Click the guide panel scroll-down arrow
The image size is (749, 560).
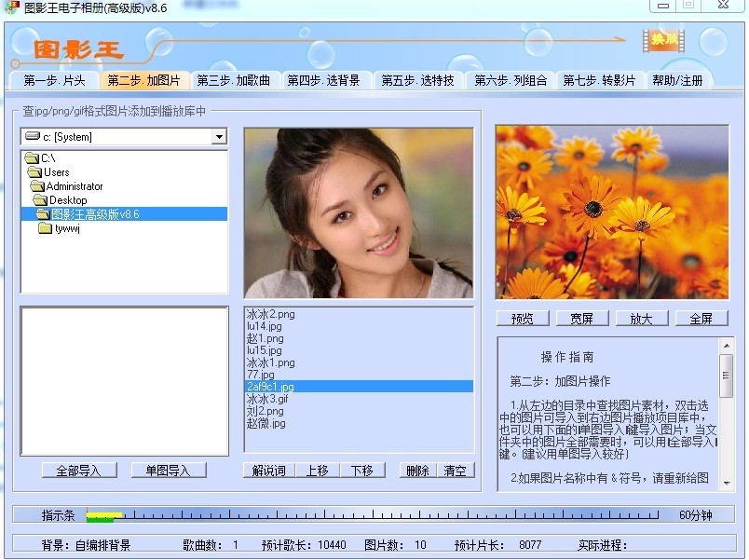pos(727,483)
